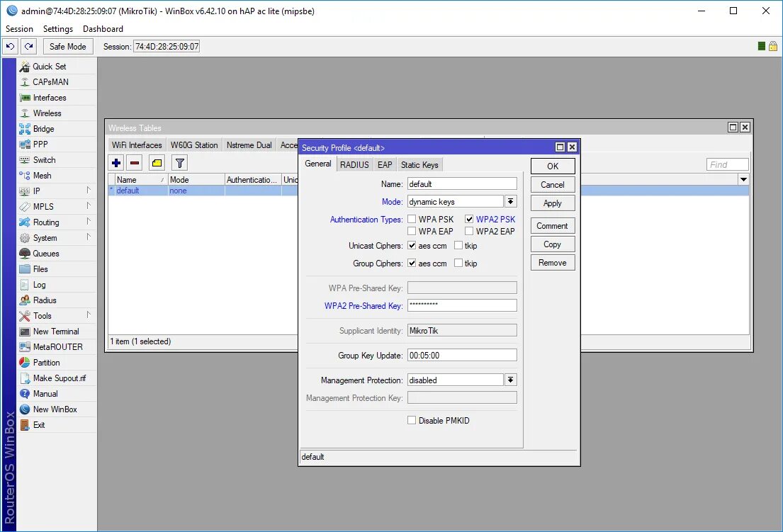Switch to Static Keys tab
Screen dimensions: 783x532
point(419,164)
